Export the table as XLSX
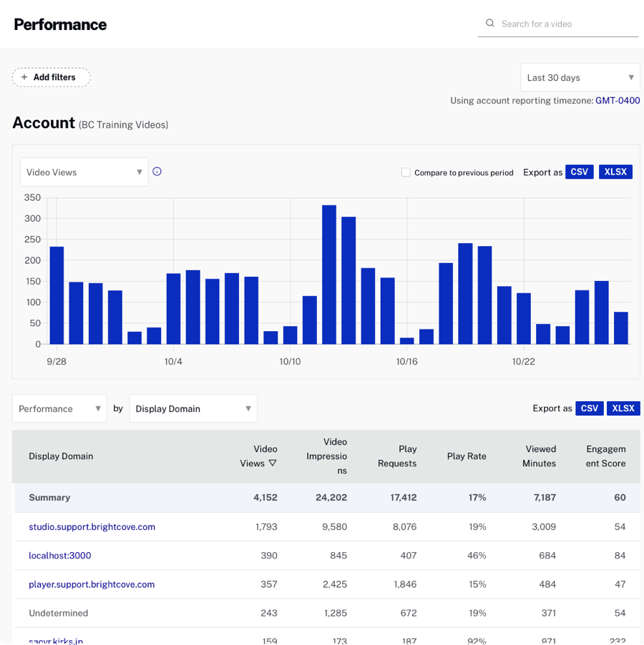Screen dimensions: 644x645 click(x=623, y=408)
